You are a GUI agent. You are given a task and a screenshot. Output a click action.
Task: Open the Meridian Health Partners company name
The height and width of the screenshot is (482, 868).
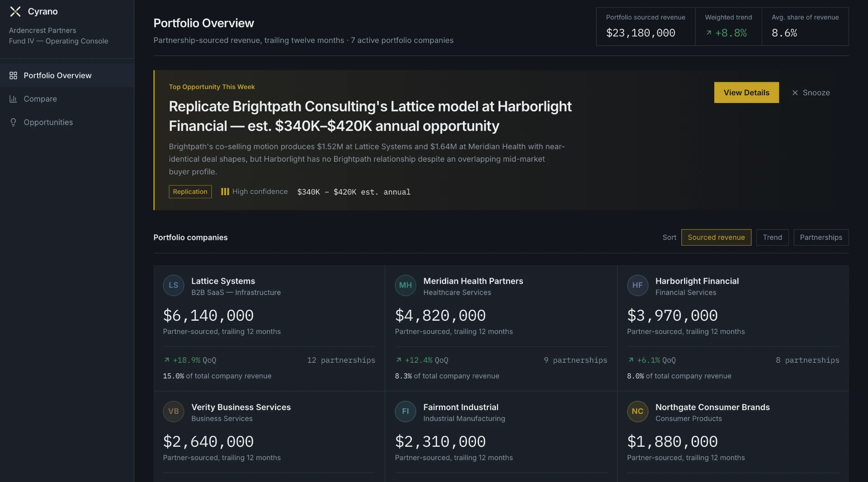(473, 281)
